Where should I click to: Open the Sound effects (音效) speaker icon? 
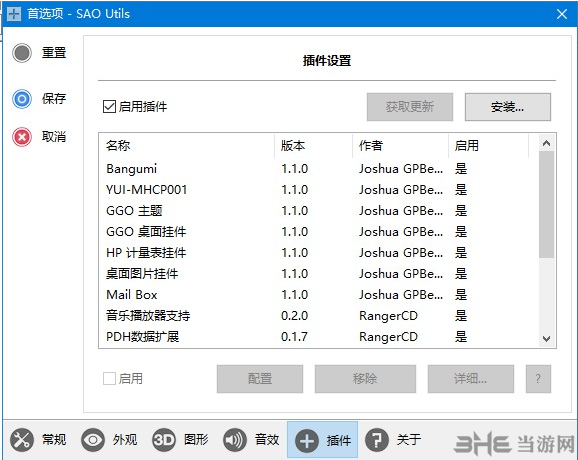[x=234, y=439]
